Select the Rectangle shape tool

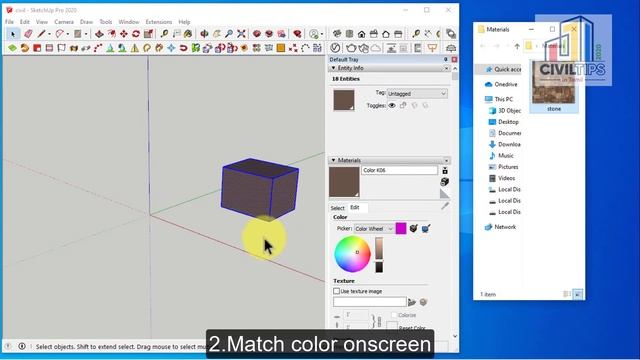coord(78,34)
